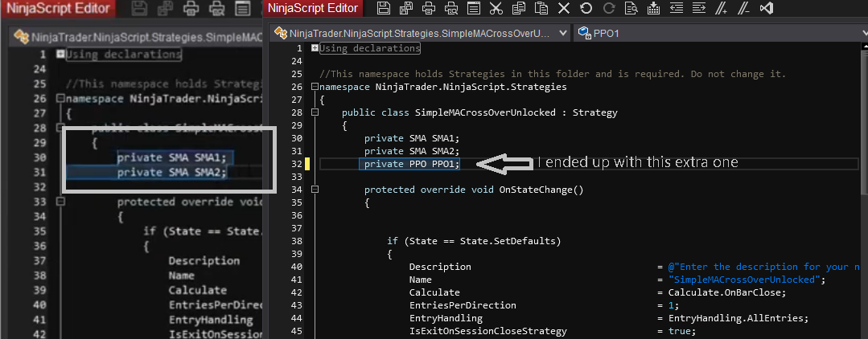
Task: Open SimpleMACrossOverU... class dropdown in right editor
Action: pyautogui.click(x=420, y=33)
